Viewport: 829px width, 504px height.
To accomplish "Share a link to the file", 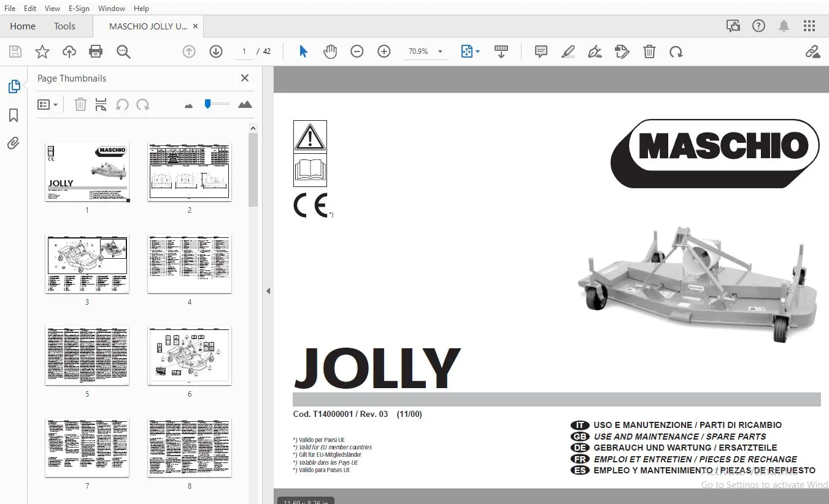I will tap(813, 52).
